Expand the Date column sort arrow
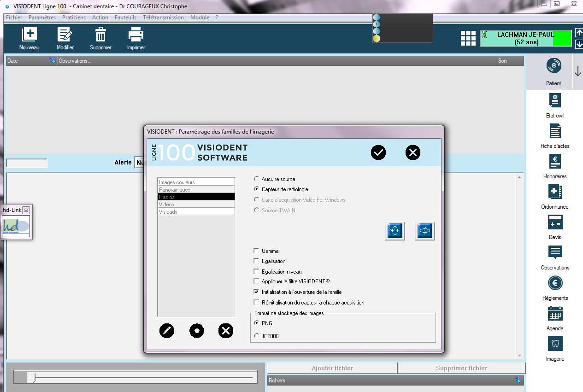Screen dimensions: 583x392 point(52,61)
